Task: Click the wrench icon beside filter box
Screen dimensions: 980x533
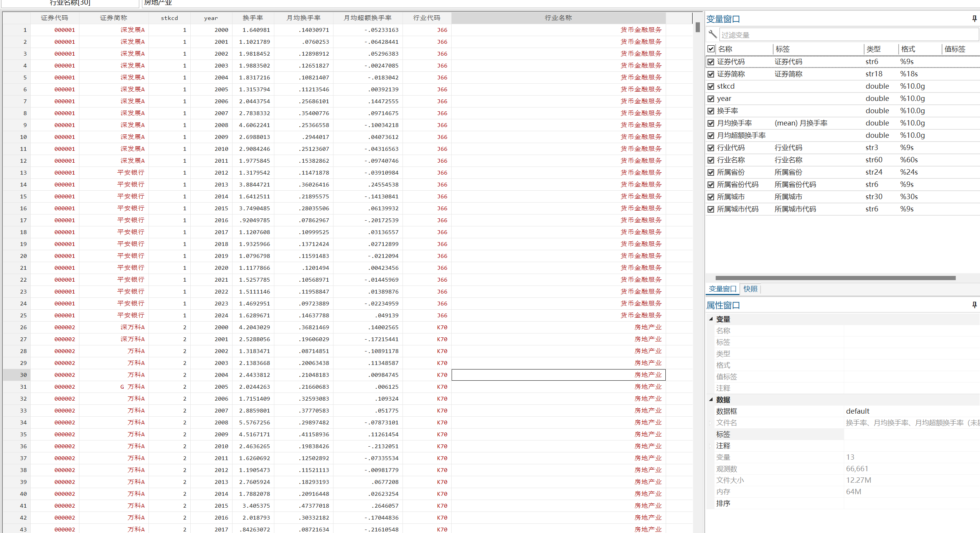Action: 713,35
